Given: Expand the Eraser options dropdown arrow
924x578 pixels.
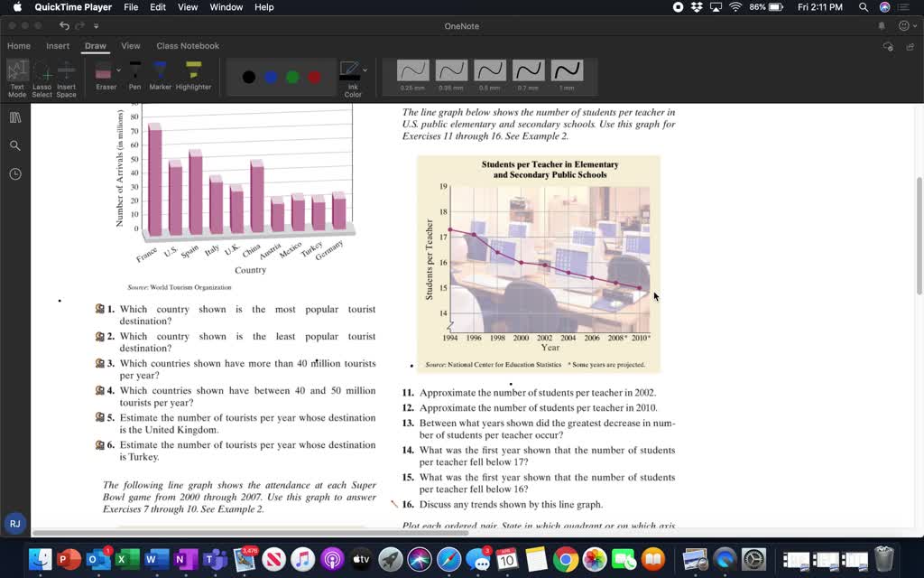Looking at the screenshot, I should [x=117, y=70].
